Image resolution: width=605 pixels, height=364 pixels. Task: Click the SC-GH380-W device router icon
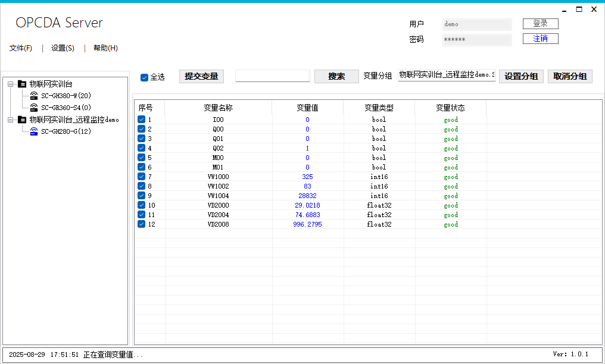coord(35,96)
